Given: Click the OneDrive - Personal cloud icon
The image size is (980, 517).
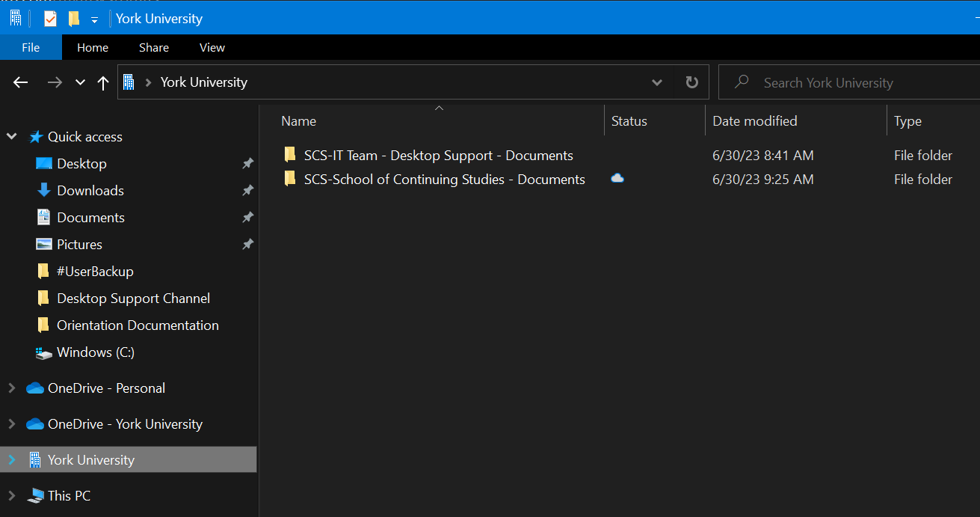Looking at the screenshot, I should pyautogui.click(x=35, y=388).
